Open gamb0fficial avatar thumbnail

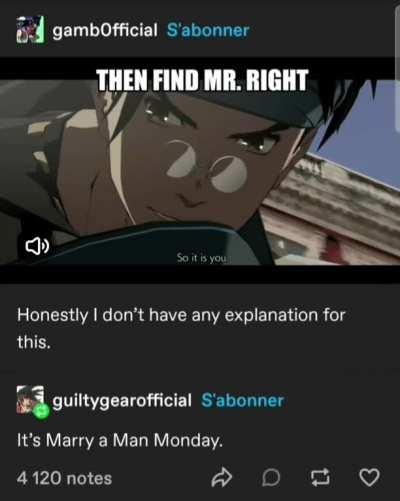point(30,29)
